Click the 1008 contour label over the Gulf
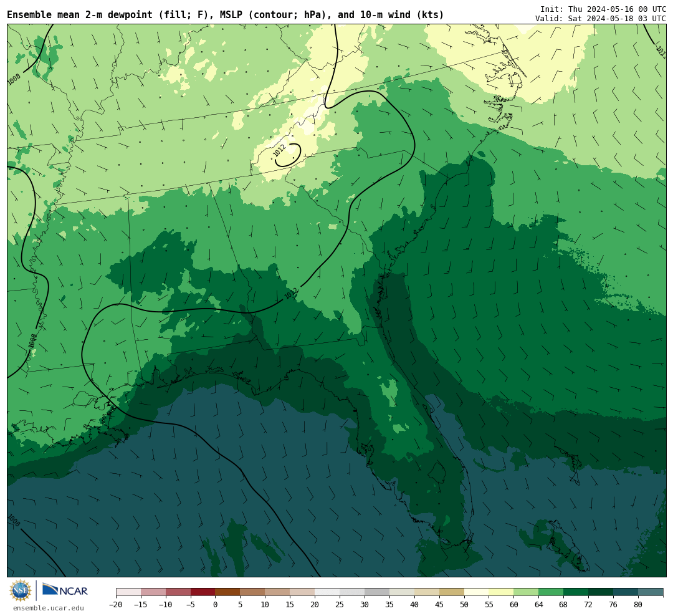The height and width of the screenshot is (616, 673). click(14, 521)
